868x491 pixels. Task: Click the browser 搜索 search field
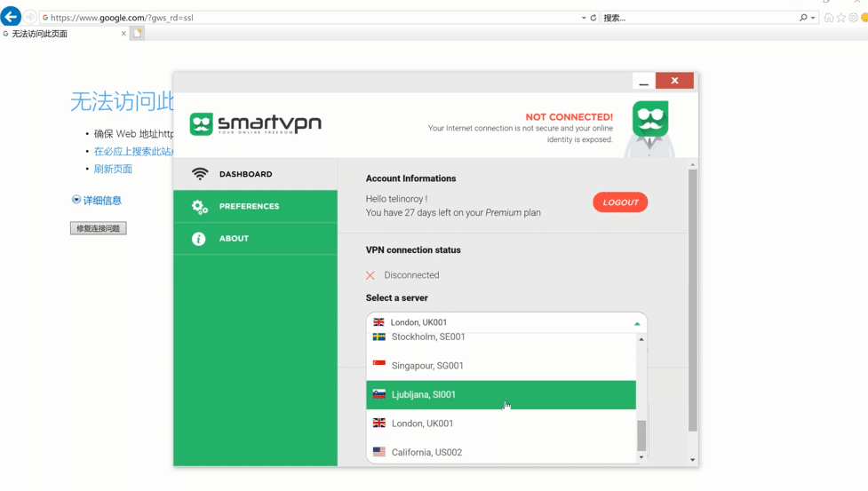pyautogui.click(x=697, y=18)
